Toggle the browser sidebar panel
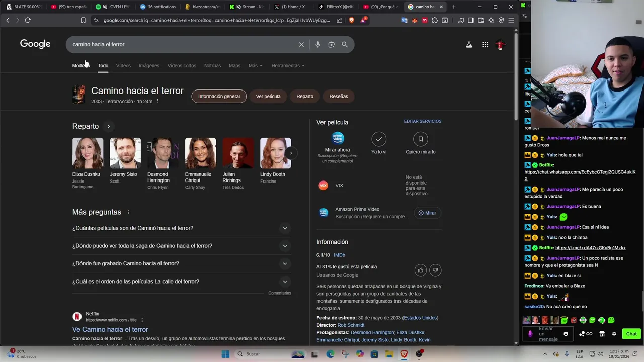The image size is (644, 362). click(x=471, y=20)
